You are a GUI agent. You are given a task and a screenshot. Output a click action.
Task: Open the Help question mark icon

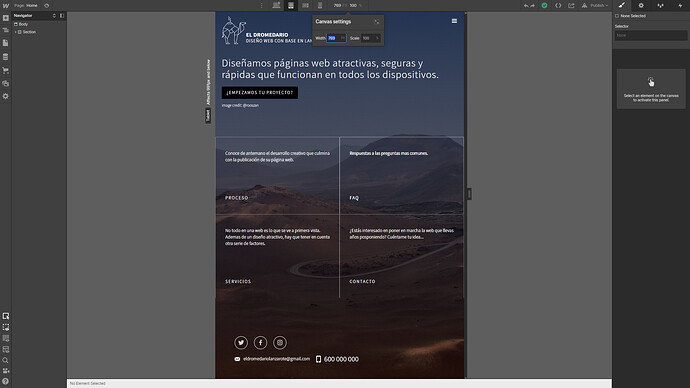[x=6, y=381]
